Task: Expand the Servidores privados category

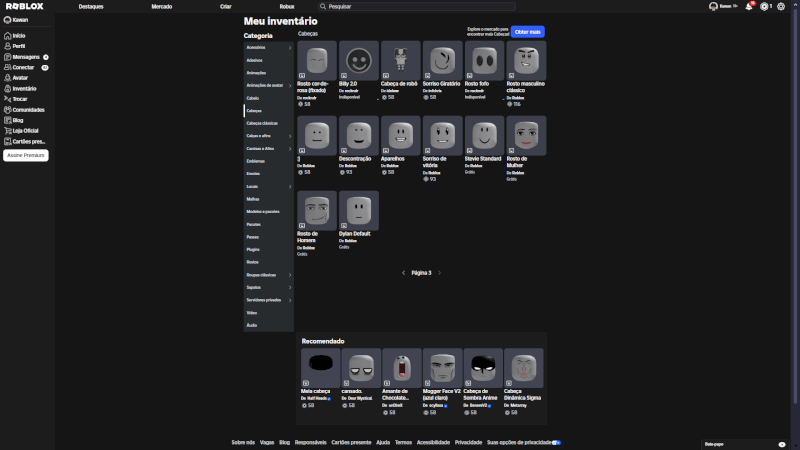Action: point(290,301)
